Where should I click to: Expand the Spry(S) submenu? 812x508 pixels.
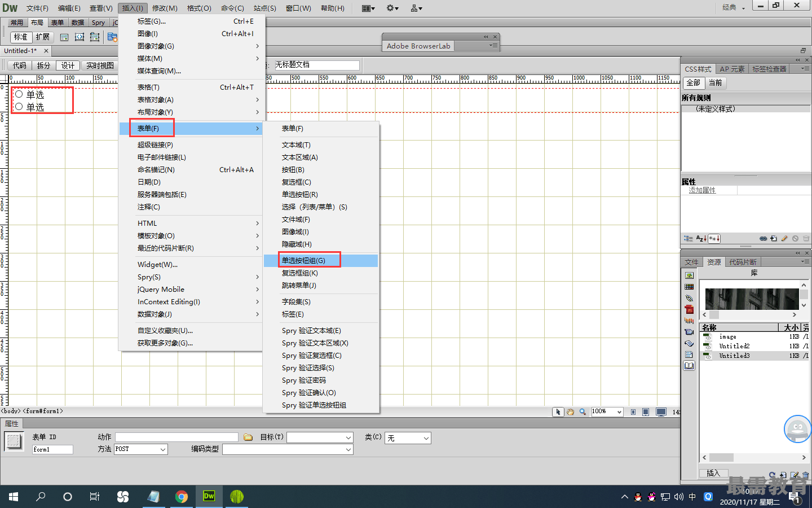click(x=192, y=277)
